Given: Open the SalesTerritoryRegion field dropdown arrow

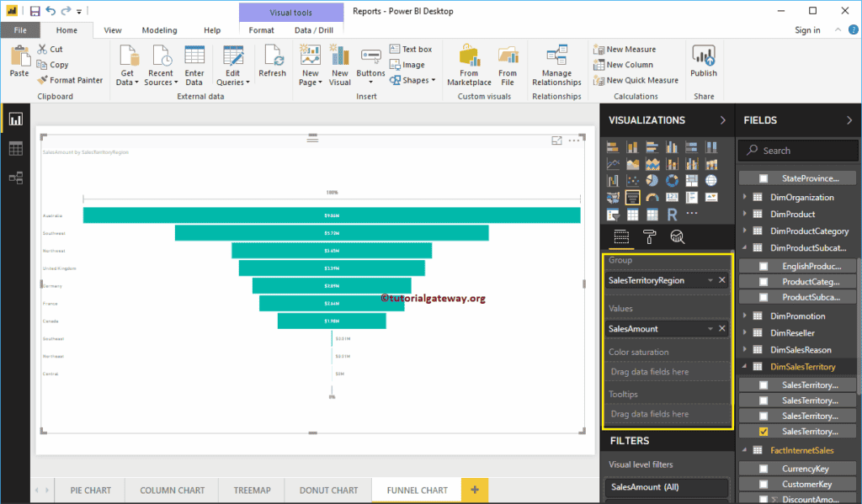Looking at the screenshot, I should point(710,280).
